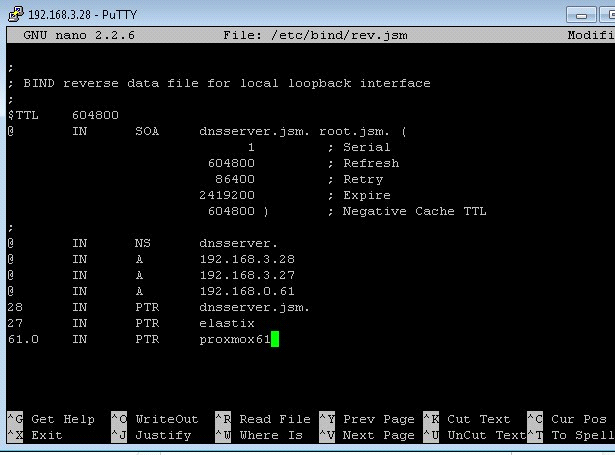
Task: Click the 'NS' record type
Action: pyautogui.click(x=143, y=243)
